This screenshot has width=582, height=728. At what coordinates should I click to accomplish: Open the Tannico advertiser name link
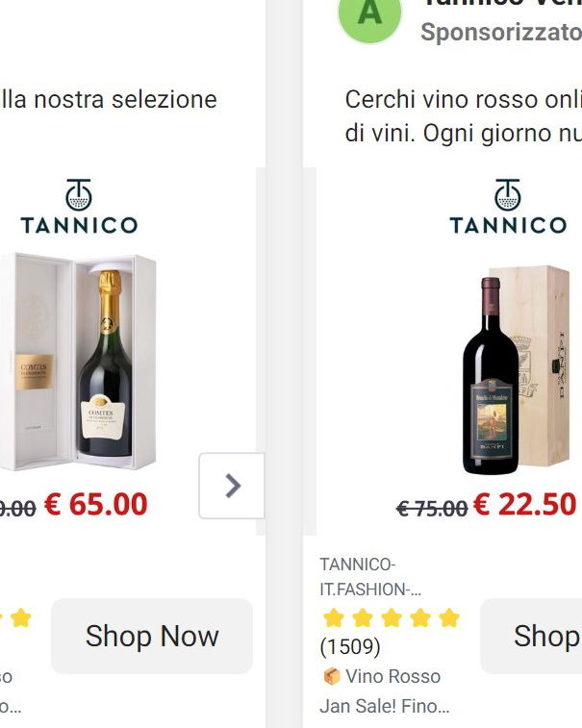pyautogui.click(x=500, y=4)
